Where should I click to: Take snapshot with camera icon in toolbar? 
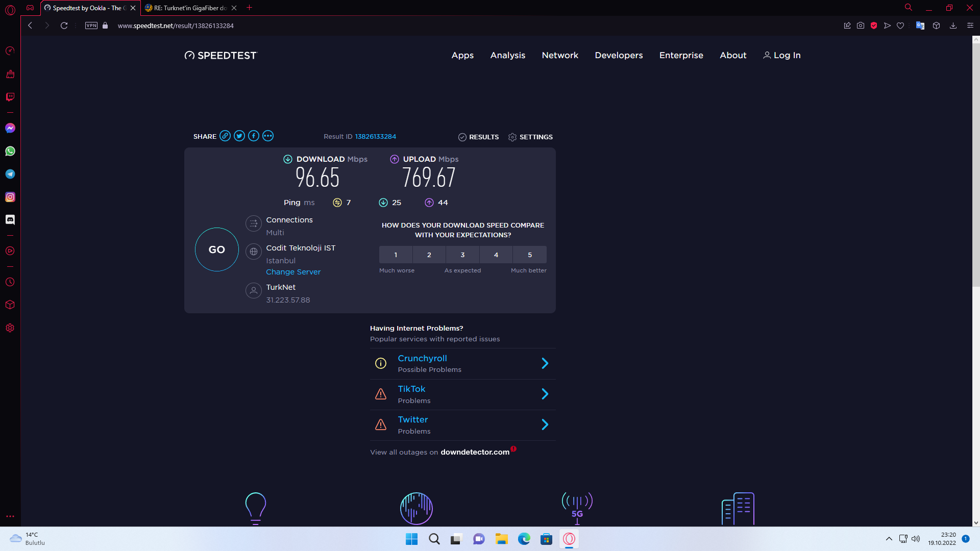[861, 26]
